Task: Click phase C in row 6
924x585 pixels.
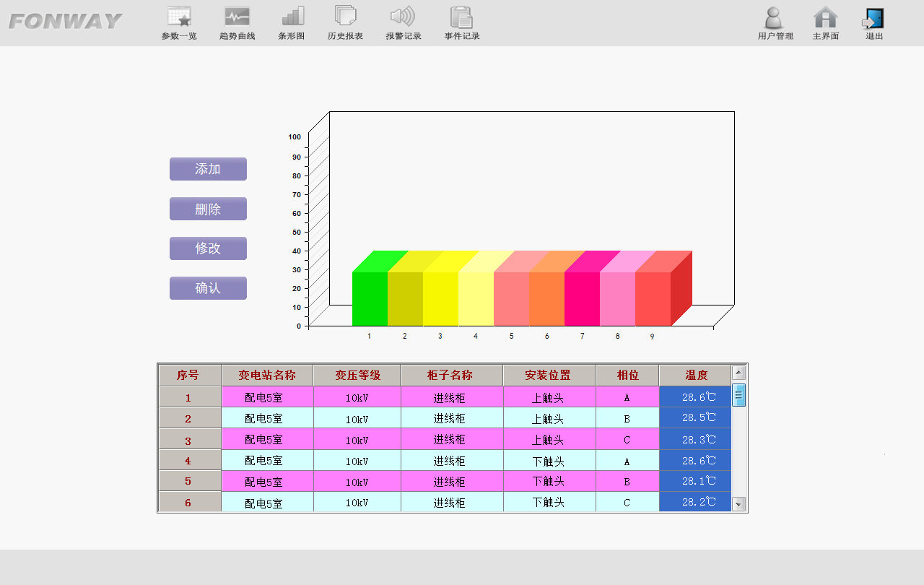Action: click(x=627, y=503)
